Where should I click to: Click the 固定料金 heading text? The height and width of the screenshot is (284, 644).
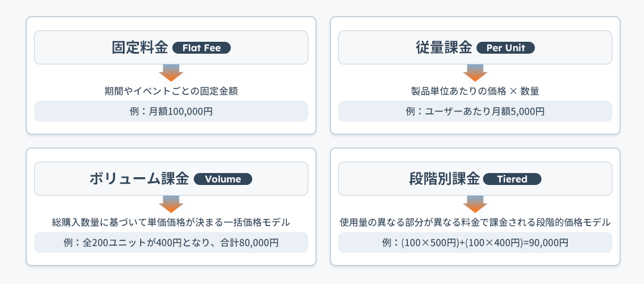[140, 48]
